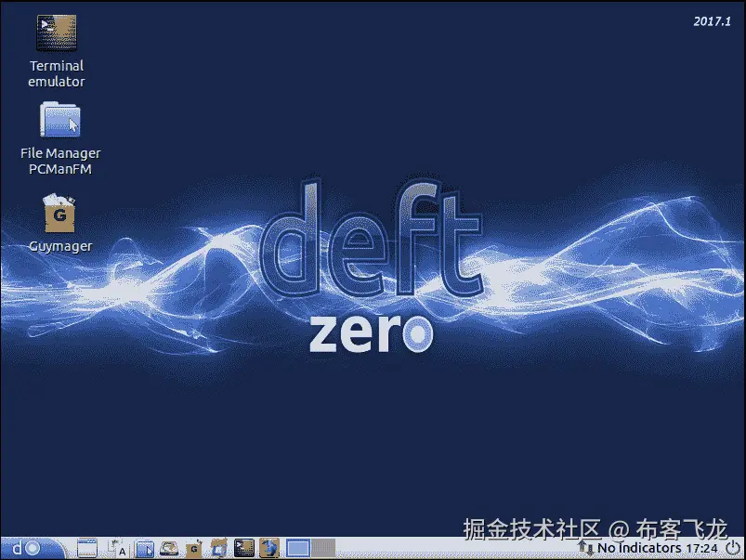Open the screenshot box icon in the taskbar

(x=219, y=549)
